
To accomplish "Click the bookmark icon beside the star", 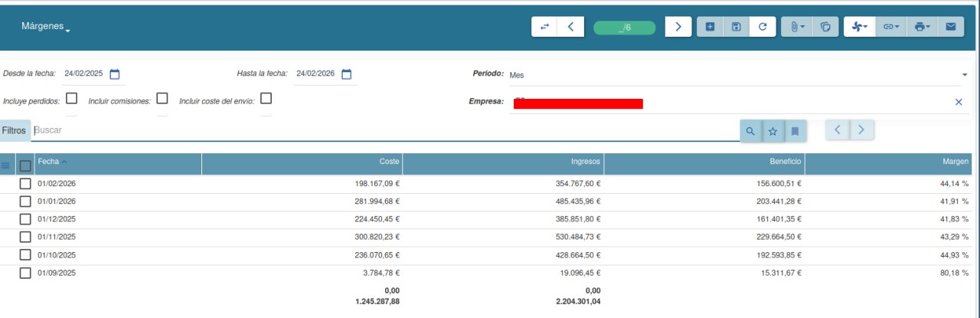I will [x=795, y=131].
